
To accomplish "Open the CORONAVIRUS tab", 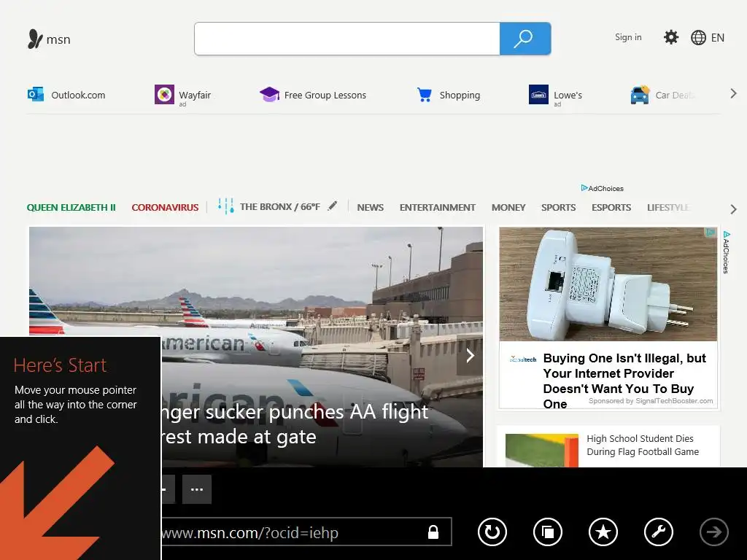I will tap(165, 208).
